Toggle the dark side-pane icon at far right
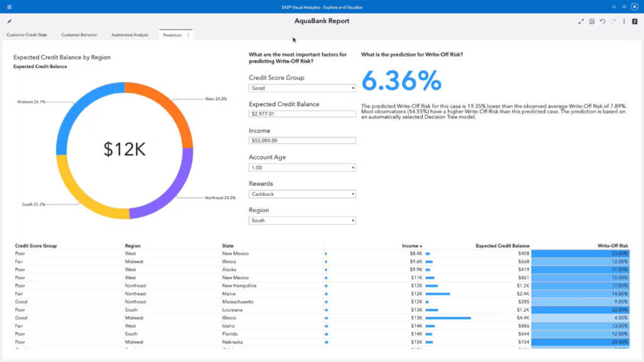The width and height of the screenshot is (644, 362). tap(635, 21)
